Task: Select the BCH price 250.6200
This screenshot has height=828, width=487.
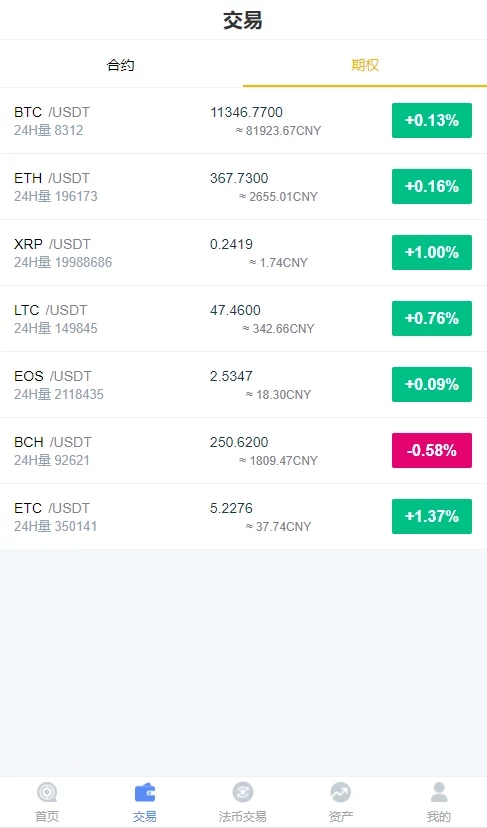Action: 239,442
